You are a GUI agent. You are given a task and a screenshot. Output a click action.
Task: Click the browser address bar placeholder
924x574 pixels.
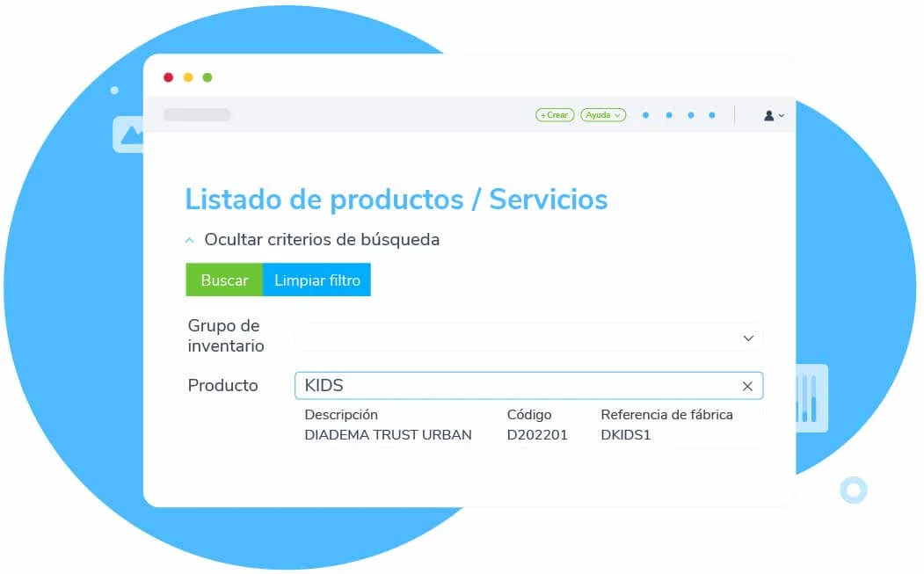(196, 114)
